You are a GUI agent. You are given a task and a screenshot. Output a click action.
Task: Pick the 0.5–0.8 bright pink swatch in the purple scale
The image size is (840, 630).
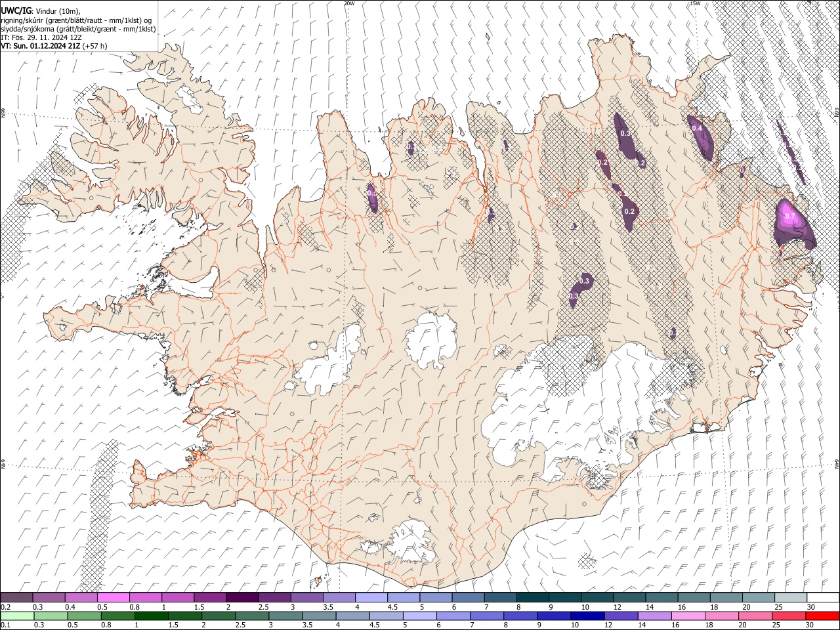pyautogui.click(x=113, y=597)
